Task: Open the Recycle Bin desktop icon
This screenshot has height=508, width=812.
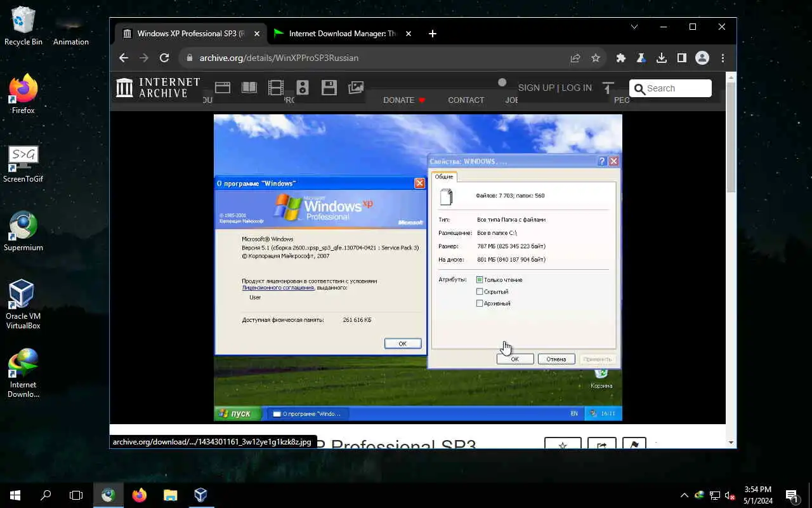Action: [x=23, y=26]
